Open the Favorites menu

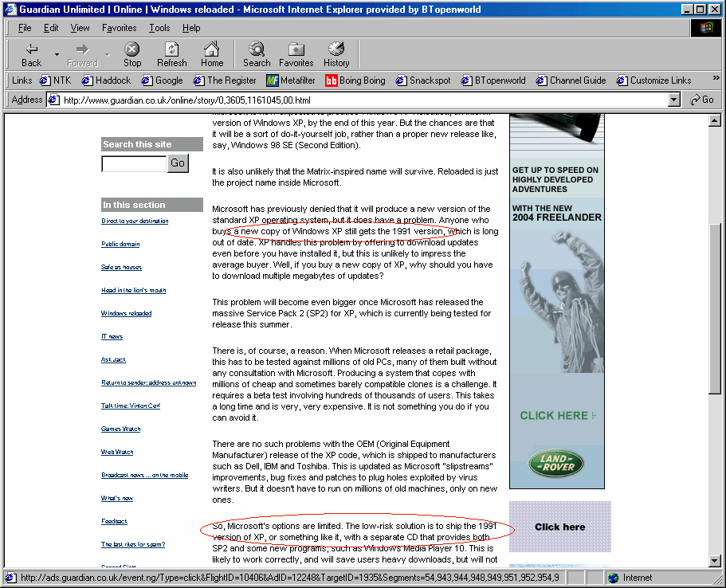[119, 28]
